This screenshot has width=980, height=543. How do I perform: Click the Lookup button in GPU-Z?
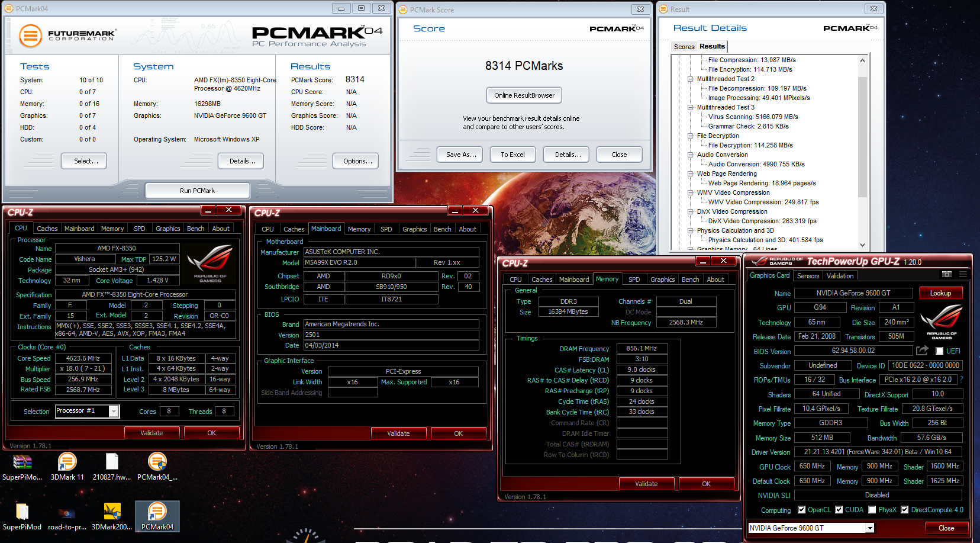(940, 293)
